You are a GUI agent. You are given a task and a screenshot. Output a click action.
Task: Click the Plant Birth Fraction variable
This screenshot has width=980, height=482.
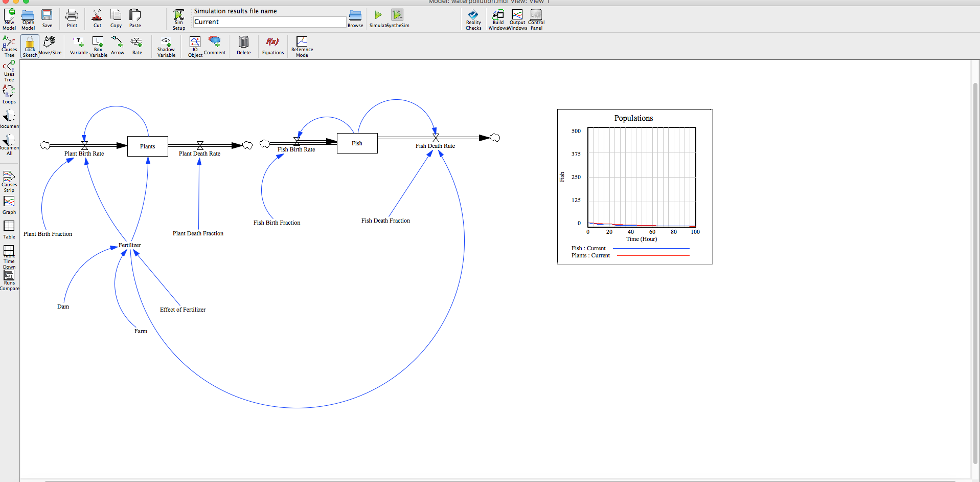click(x=48, y=234)
